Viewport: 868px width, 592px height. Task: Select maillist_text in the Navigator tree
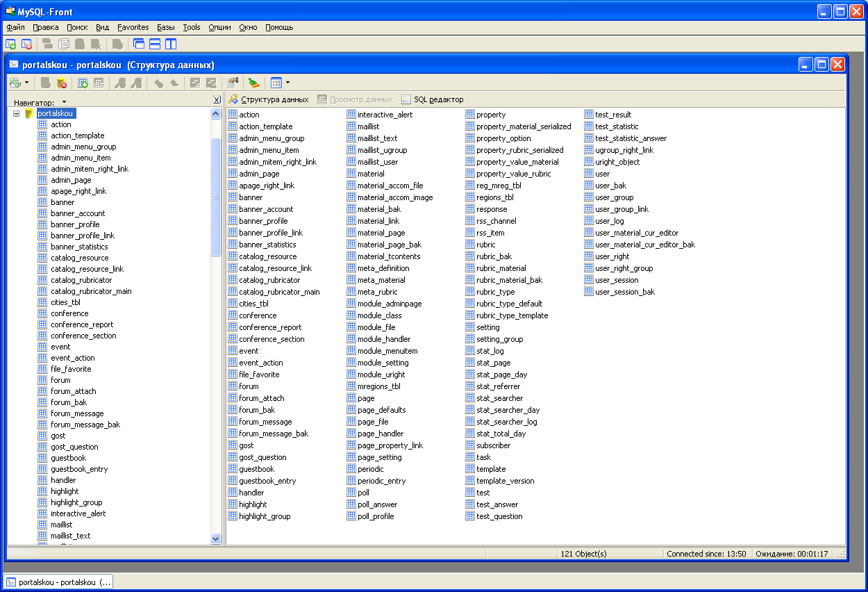(71, 536)
